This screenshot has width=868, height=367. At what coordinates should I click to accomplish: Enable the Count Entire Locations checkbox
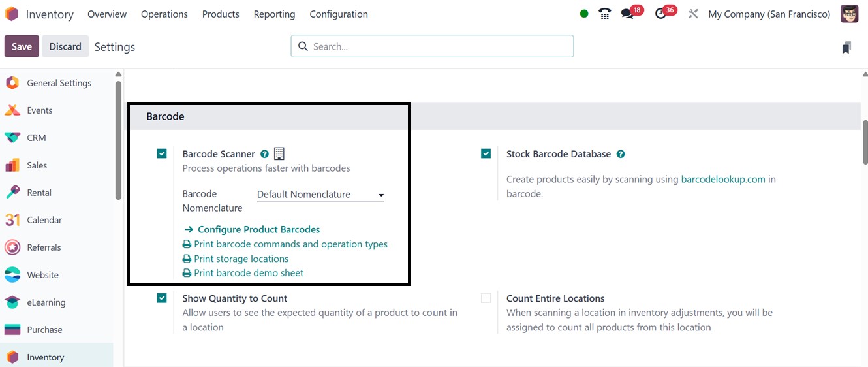486,298
